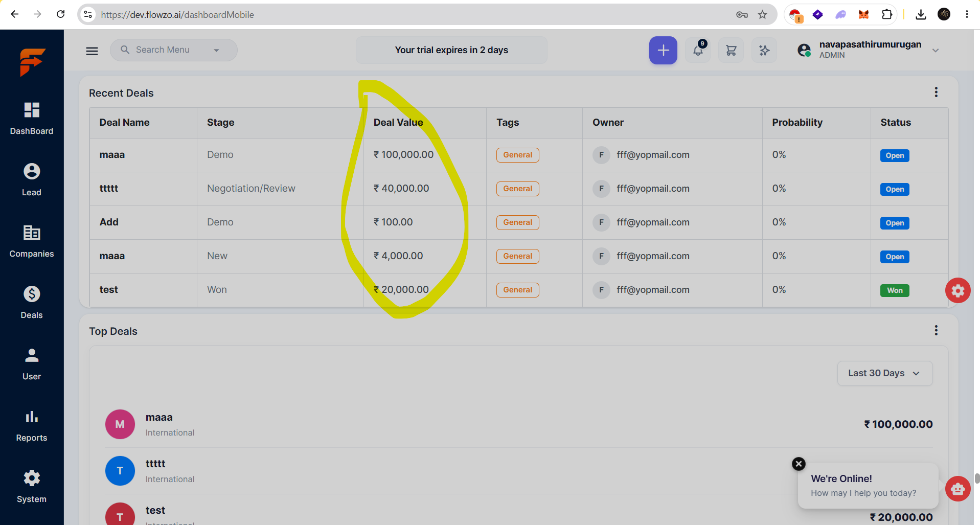Open the DashBoard sidebar section

point(32,119)
